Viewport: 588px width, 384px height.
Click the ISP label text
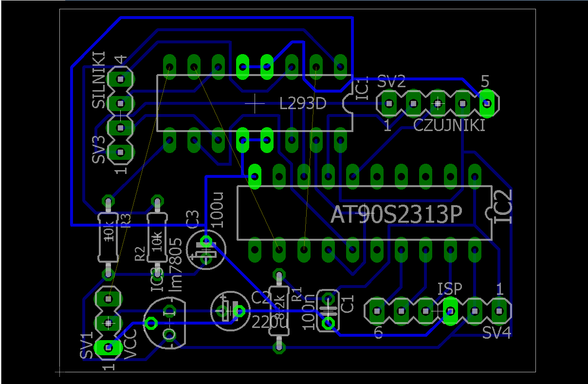coord(449,289)
